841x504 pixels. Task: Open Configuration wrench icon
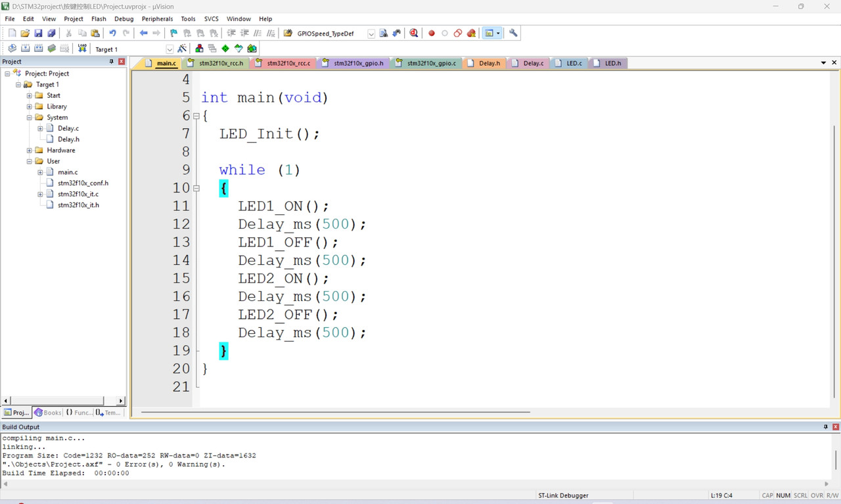[513, 33]
